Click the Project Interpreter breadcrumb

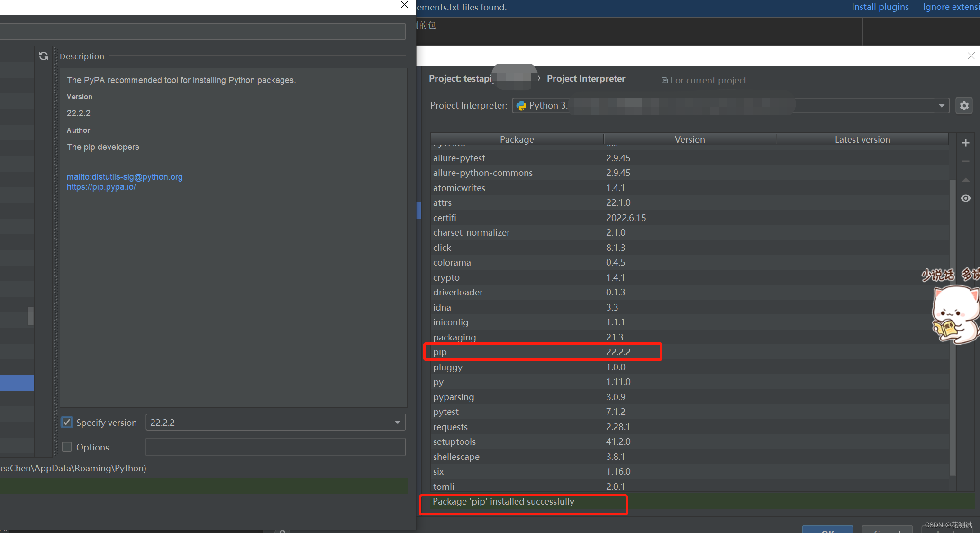click(586, 79)
